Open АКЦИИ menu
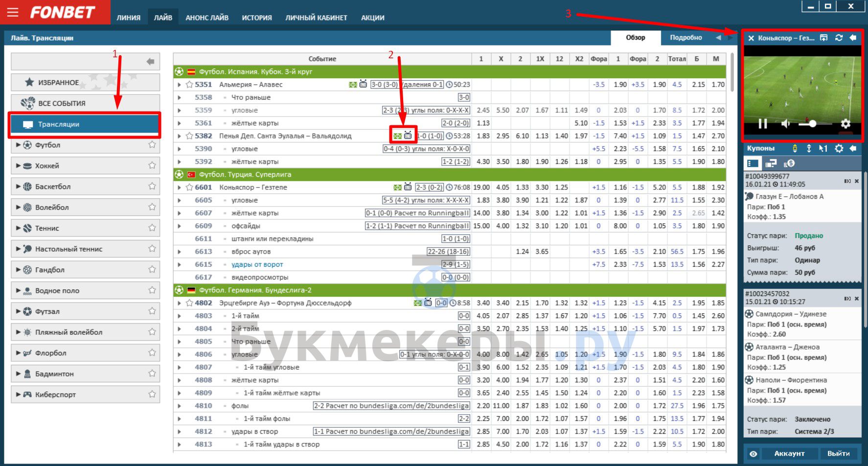 tap(373, 18)
